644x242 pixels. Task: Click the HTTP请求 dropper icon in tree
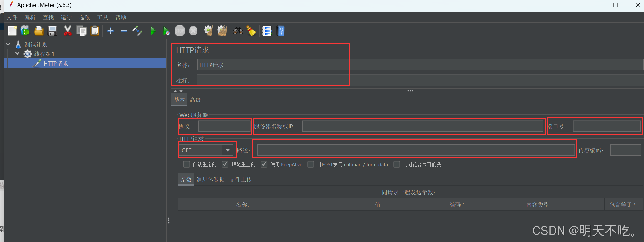click(x=37, y=63)
